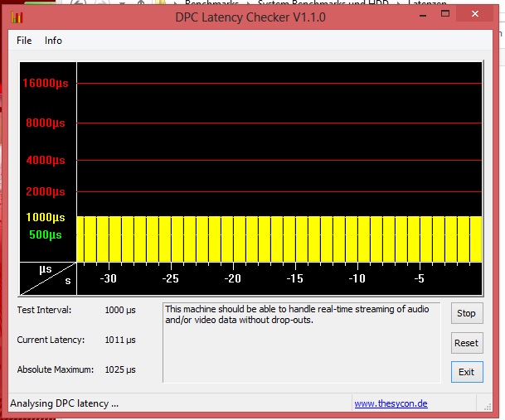Open the Info menu
The height and width of the screenshot is (420, 505).
53,41
